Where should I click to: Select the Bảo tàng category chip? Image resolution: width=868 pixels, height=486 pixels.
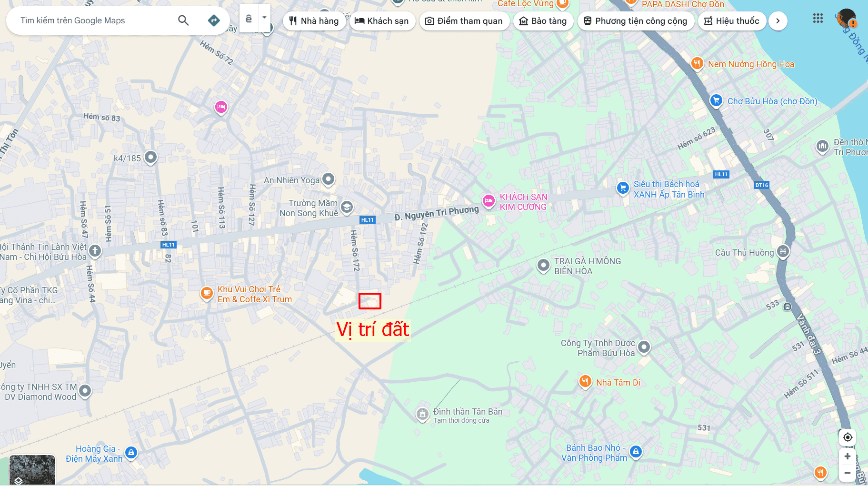click(x=543, y=21)
